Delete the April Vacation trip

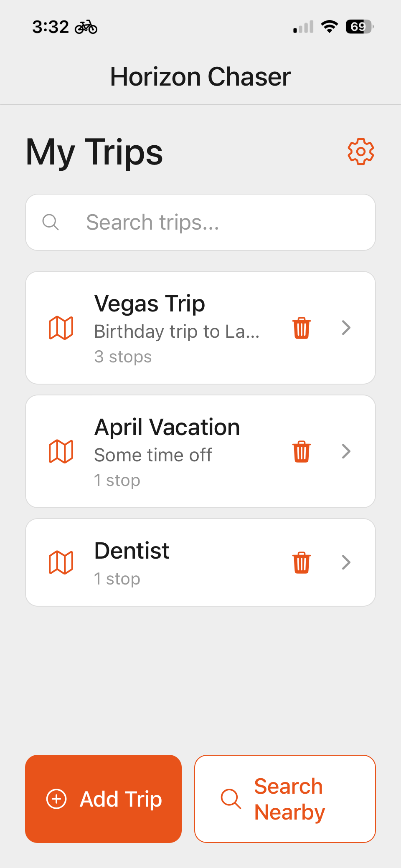(301, 452)
